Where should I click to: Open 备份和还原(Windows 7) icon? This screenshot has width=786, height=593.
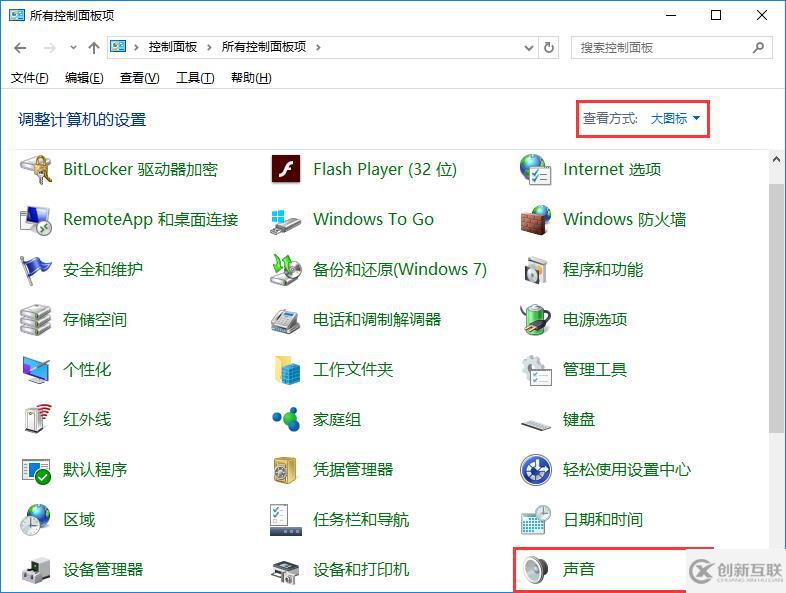[286, 270]
